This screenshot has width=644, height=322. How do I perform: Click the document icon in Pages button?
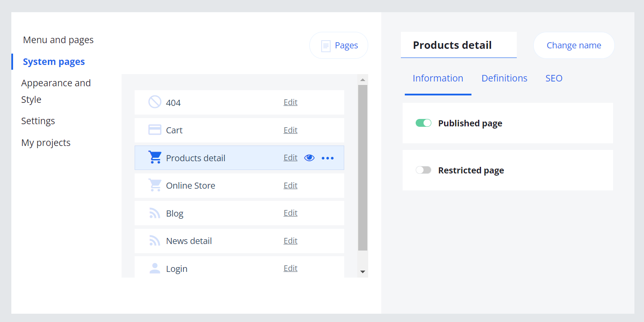point(325,46)
